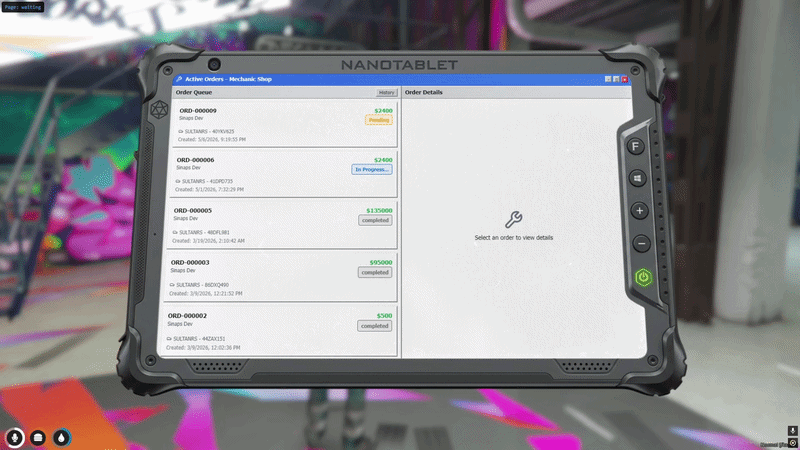Click 'Select an order to view details' text
The image size is (800, 450).
[x=513, y=238]
